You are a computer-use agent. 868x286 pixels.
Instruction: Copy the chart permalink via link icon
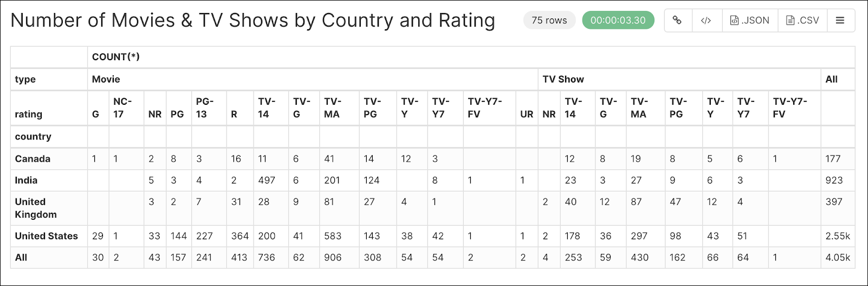(677, 21)
